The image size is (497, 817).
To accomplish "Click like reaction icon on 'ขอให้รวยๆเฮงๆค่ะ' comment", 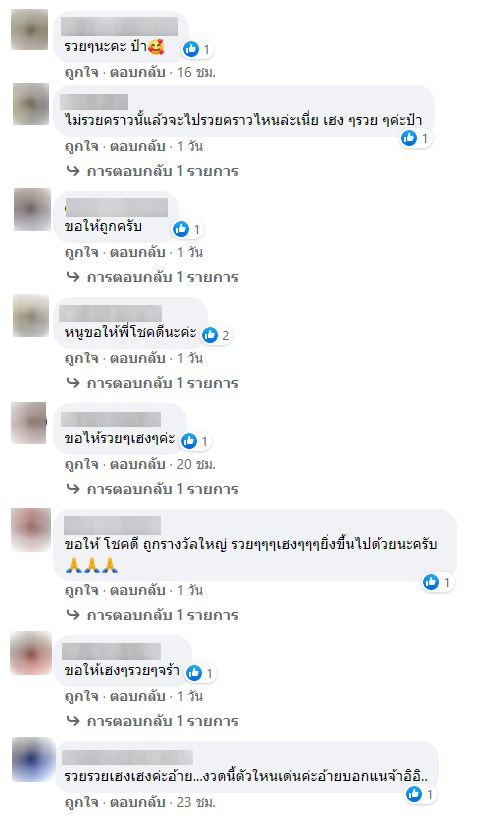I will pyautogui.click(x=189, y=441).
